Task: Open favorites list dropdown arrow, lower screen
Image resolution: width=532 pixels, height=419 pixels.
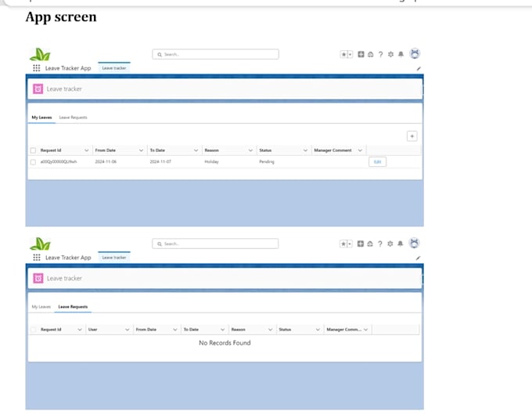Action: click(350, 244)
